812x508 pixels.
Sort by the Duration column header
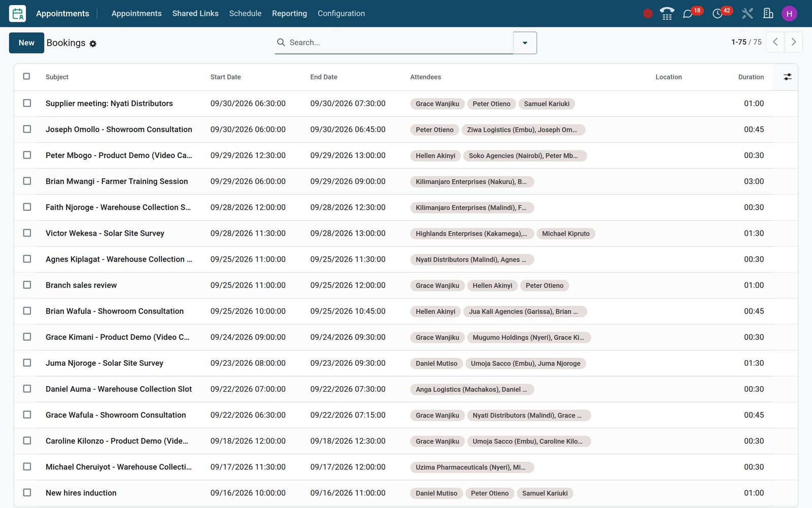click(x=751, y=77)
